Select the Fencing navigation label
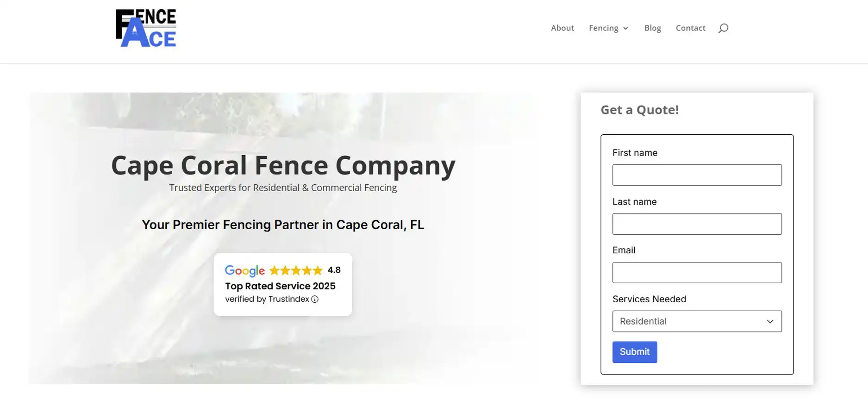 tap(603, 28)
